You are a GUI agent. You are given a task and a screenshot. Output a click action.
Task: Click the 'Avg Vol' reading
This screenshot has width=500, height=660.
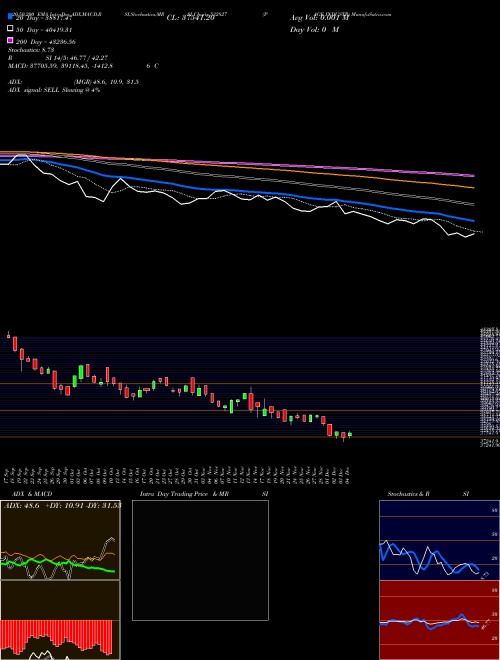(x=319, y=18)
